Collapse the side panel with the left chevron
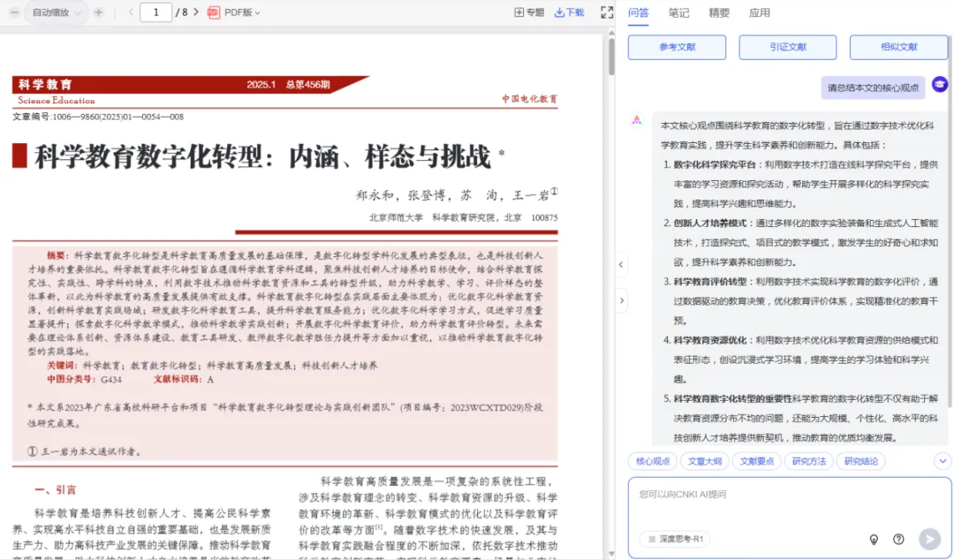The image size is (954, 560). click(621, 264)
